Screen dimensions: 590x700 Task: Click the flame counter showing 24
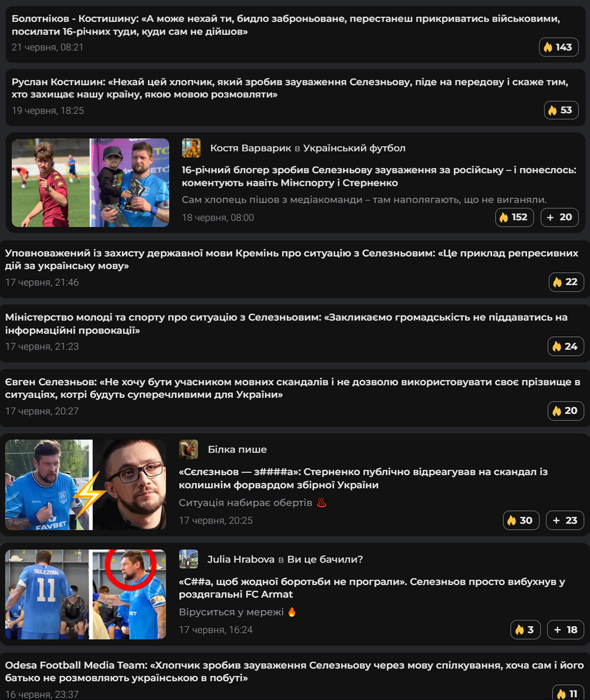[x=566, y=346]
